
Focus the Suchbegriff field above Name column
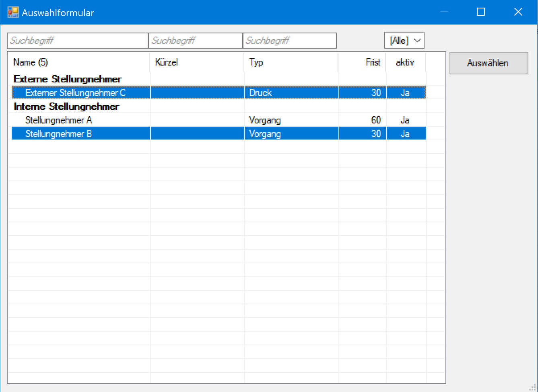[78, 41]
